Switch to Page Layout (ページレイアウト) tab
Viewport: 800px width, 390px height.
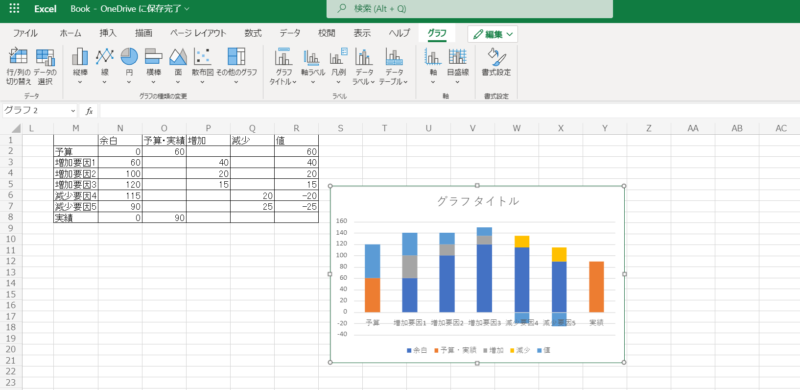point(198,33)
